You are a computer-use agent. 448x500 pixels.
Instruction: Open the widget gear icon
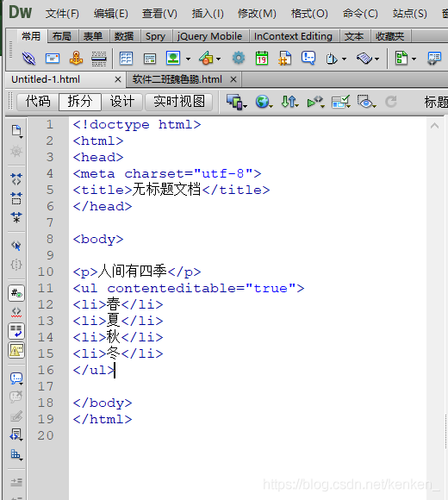(239, 59)
